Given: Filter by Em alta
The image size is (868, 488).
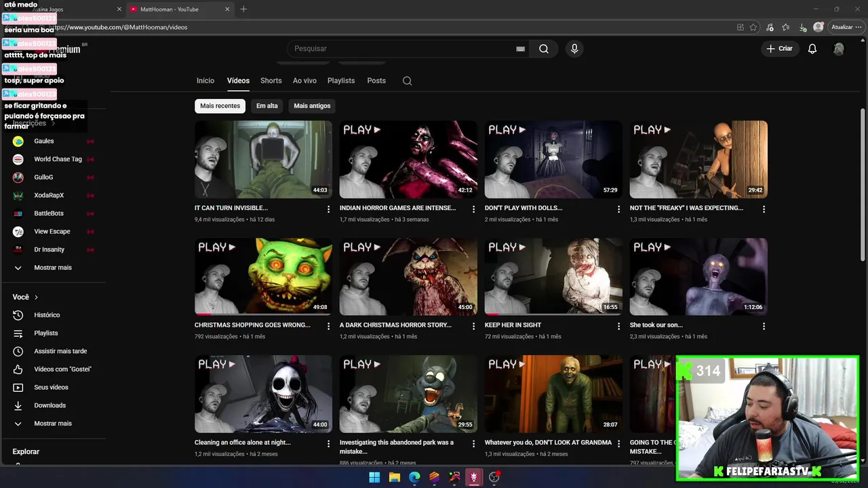Looking at the screenshot, I should 267,106.
